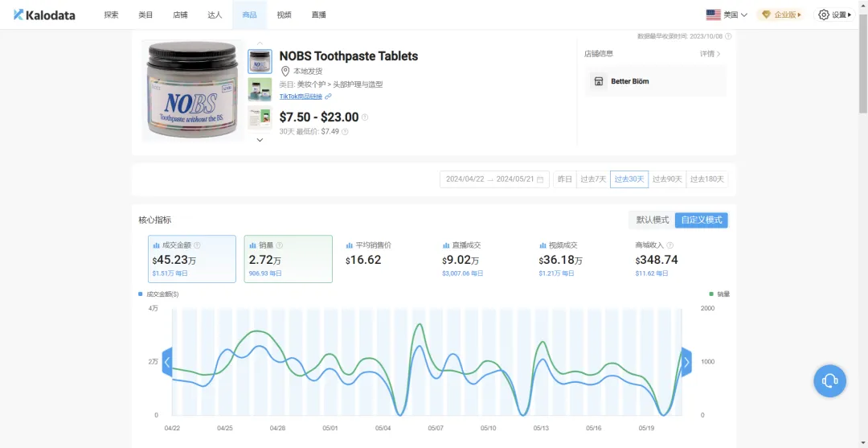868x448 pixels.
Task: Open the 直播 navigation tab
Action: 318,14
